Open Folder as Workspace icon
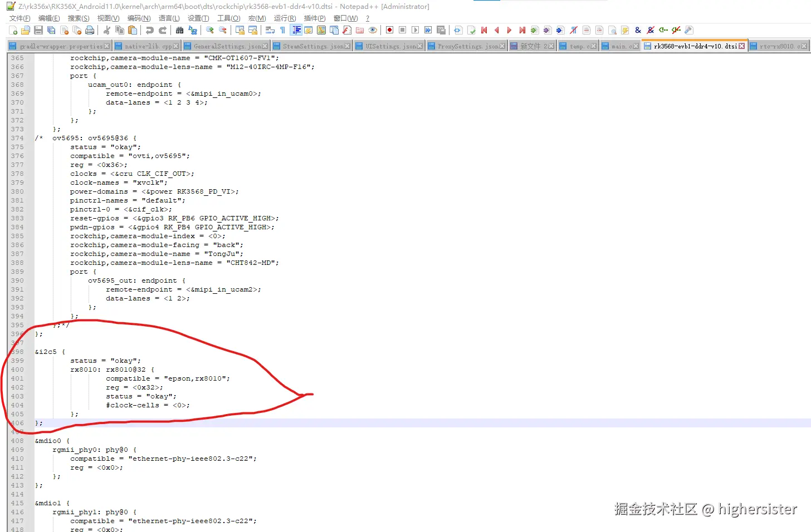Image resolution: width=811 pixels, height=532 pixels. pos(360,30)
